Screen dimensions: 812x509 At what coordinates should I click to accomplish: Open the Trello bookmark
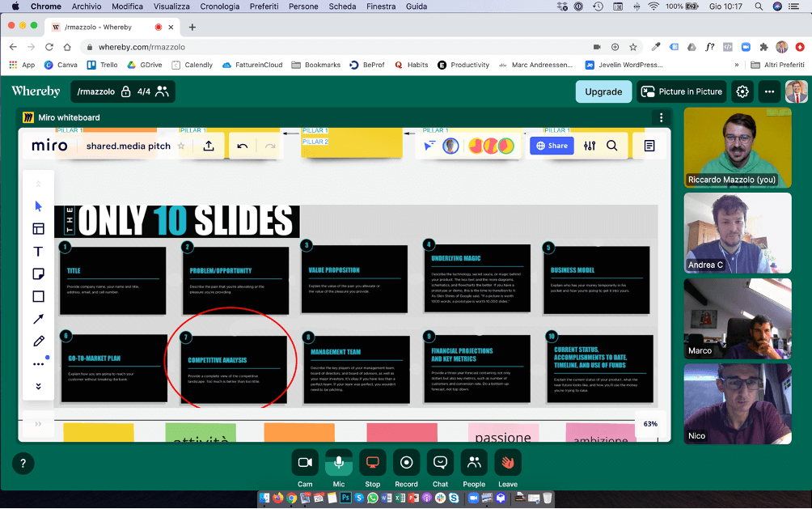tap(103, 65)
